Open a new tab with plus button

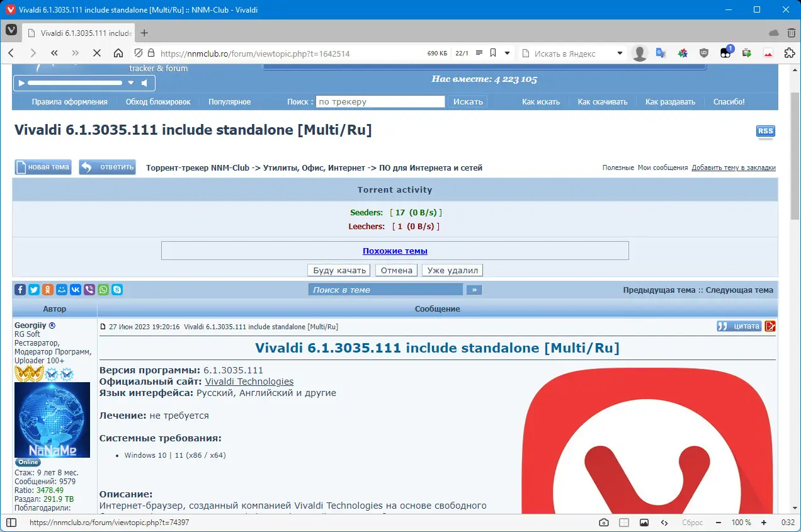coord(144,33)
